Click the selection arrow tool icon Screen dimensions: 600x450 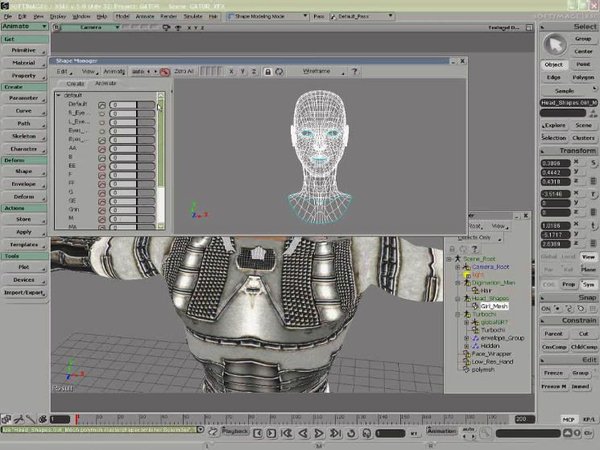554,43
